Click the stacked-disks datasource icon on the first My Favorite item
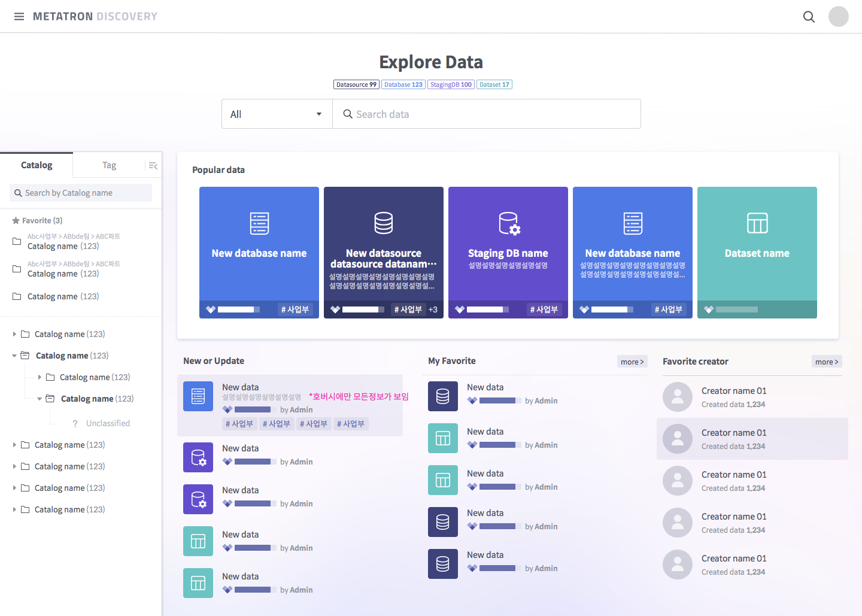This screenshot has width=862, height=616. 443,396
